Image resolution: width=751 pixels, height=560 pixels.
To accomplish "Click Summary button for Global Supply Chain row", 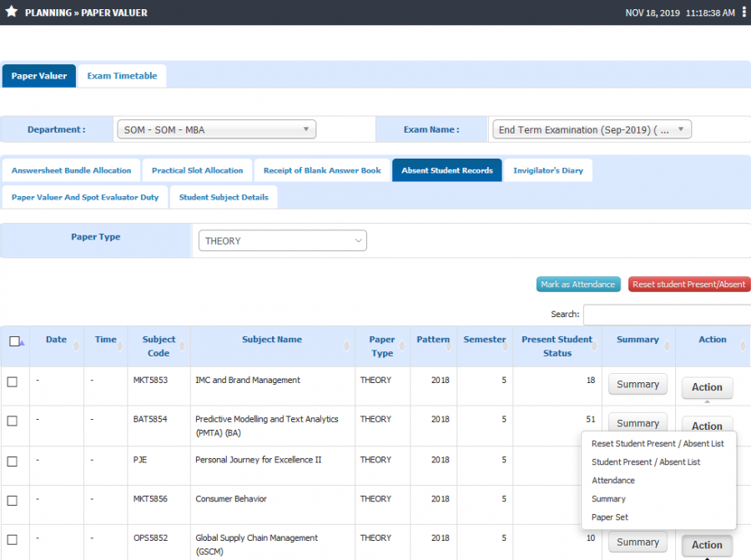I will [638, 542].
